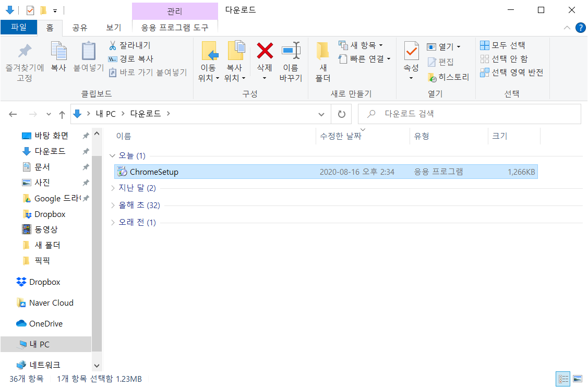Select Network (네트워크) in navigation pane

tap(39, 365)
